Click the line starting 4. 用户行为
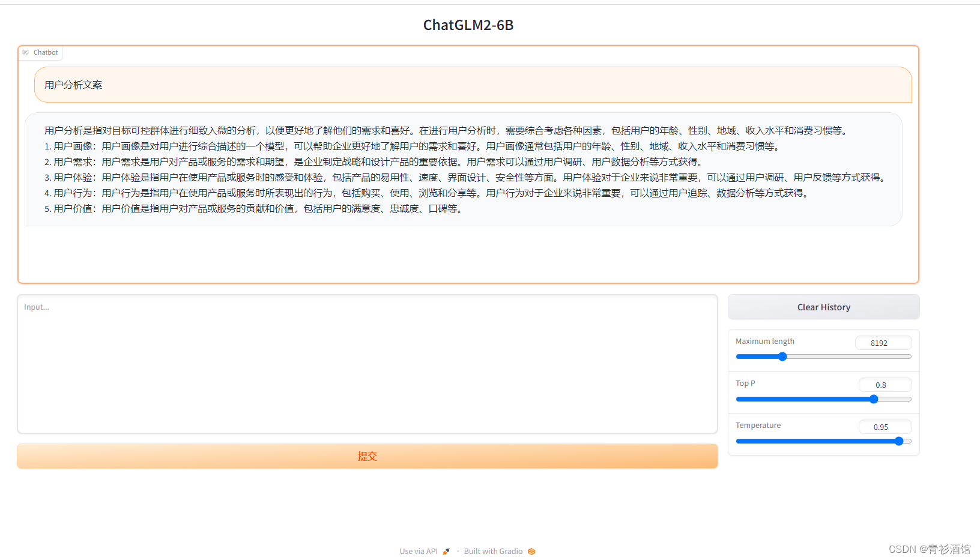980x560 pixels. [x=428, y=193]
